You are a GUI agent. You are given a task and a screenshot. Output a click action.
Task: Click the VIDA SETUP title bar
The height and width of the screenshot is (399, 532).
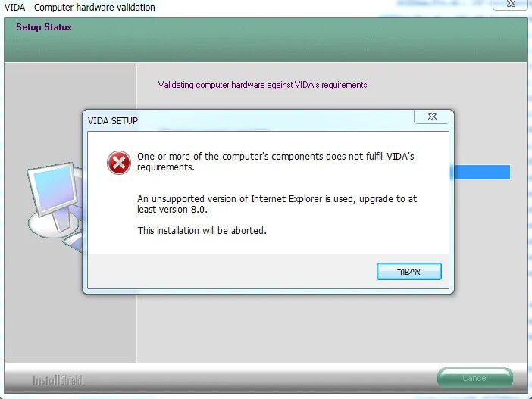(x=249, y=120)
